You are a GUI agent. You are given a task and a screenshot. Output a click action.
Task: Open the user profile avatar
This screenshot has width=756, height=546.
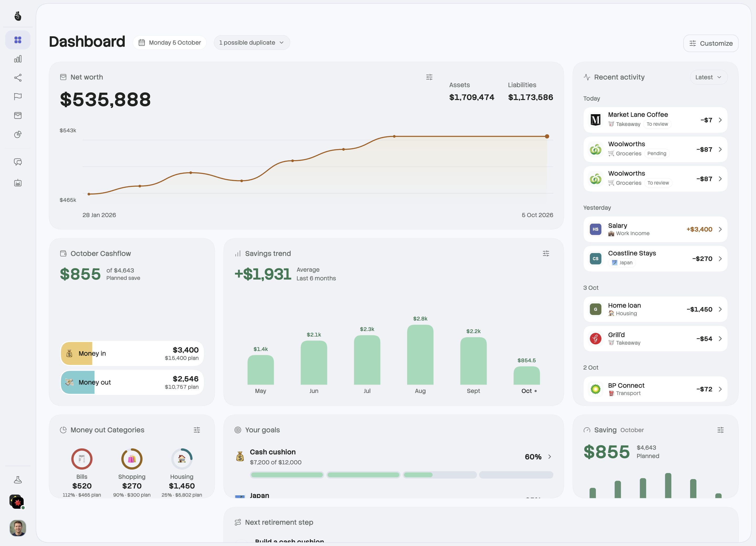[x=18, y=528]
